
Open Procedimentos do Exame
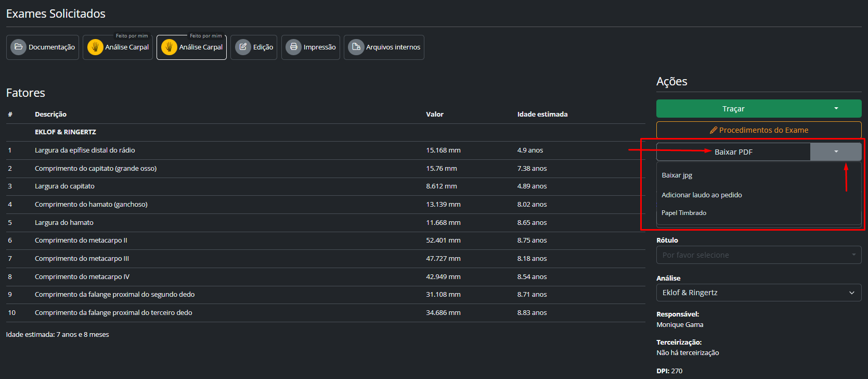[x=759, y=130]
